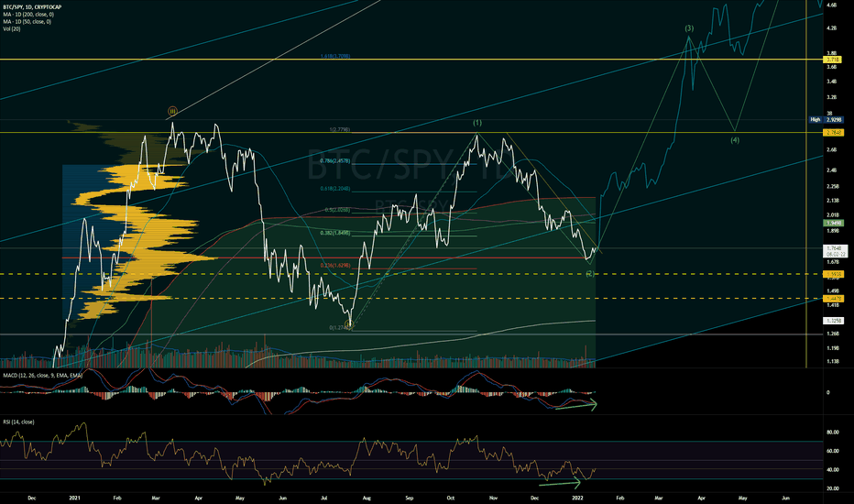Click the 0 Fibonacci base level label
854x504 pixels.
[339, 327]
